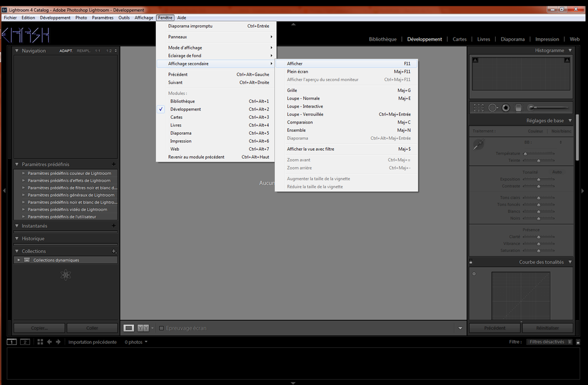This screenshot has height=385, width=588.
Task: Collapse the Histogramme panel
Action: click(570, 50)
